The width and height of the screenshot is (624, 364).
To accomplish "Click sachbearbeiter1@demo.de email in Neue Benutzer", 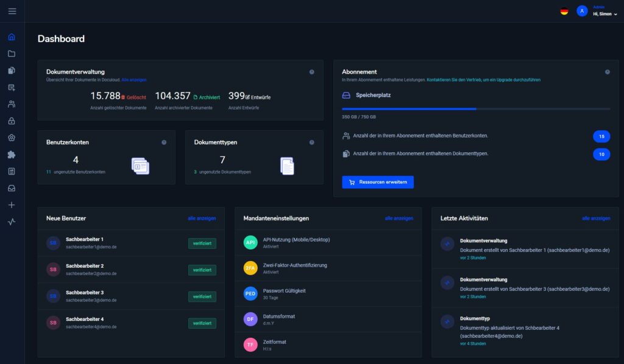I will coord(91,247).
